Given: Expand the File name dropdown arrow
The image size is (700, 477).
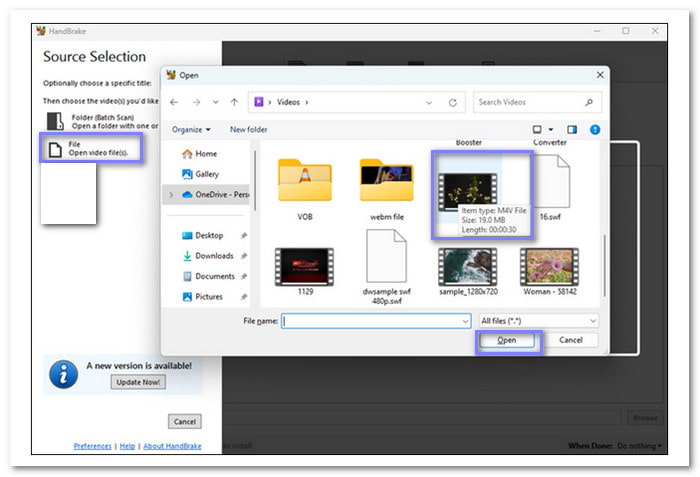Looking at the screenshot, I should pos(465,321).
